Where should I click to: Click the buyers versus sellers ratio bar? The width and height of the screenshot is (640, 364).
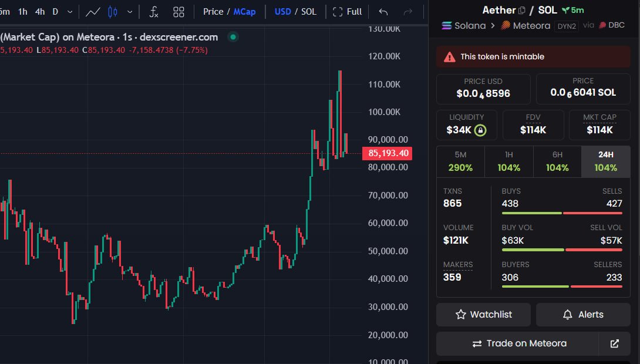(x=562, y=287)
